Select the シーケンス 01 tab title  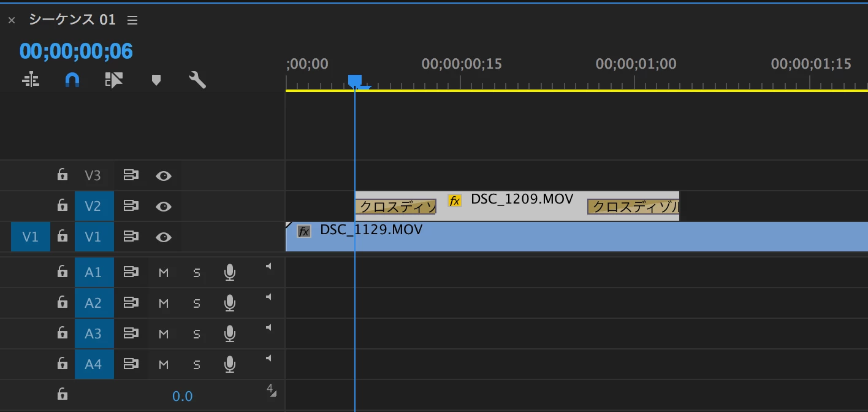coord(72,20)
